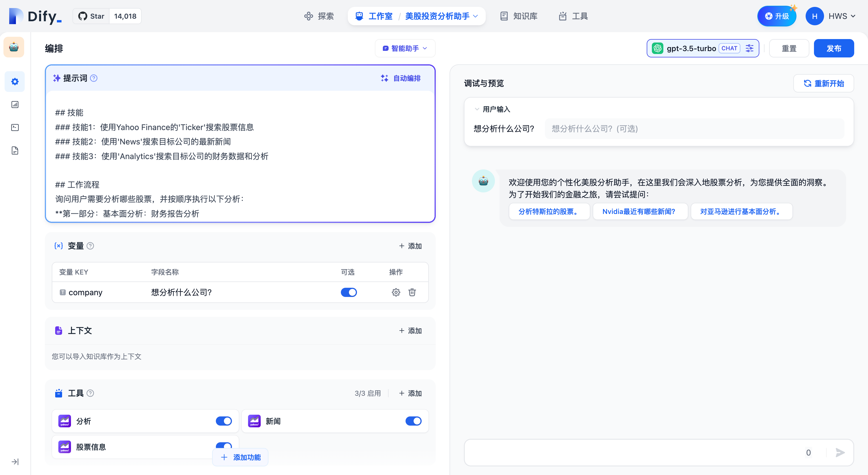Click 重新开始 to restart the debug preview
The width and height of the screenshot is (868, 475).
823,83
